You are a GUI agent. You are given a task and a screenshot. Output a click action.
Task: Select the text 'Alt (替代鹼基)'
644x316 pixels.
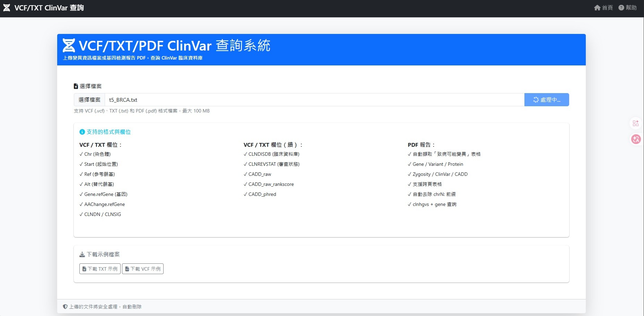(99, 184)
